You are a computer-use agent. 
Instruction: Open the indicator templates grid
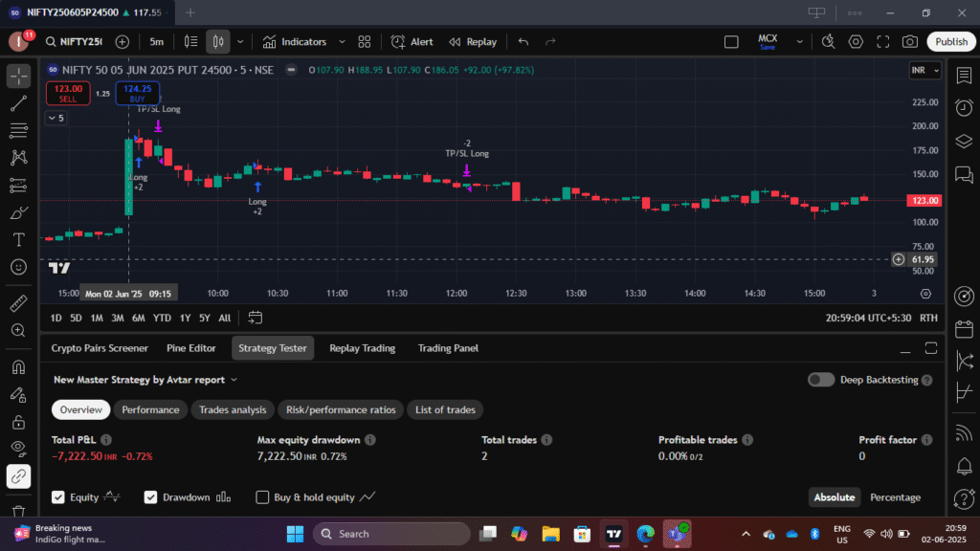(365, 42)
